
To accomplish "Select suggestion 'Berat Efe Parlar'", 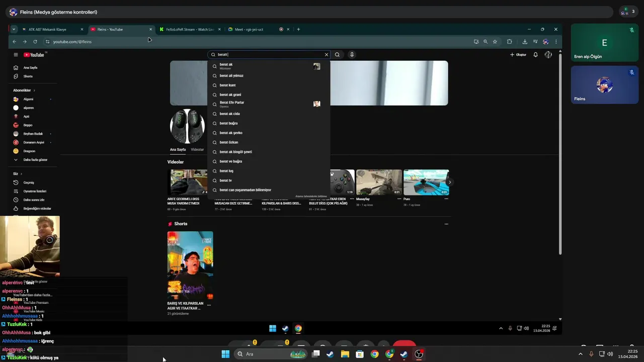I will click(x=269, y=104).
